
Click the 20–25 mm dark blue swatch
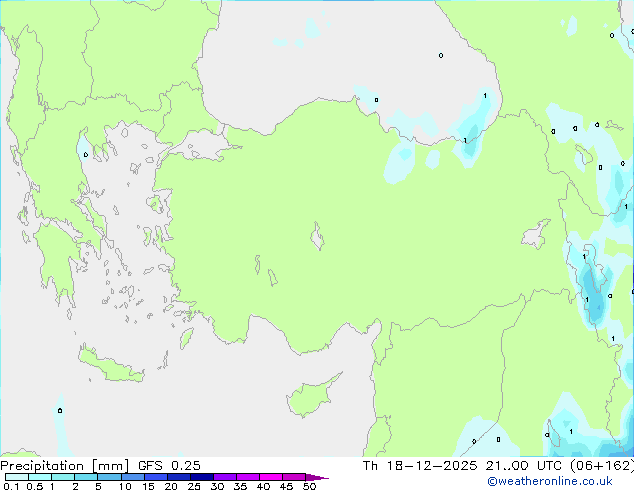point(179,477)
